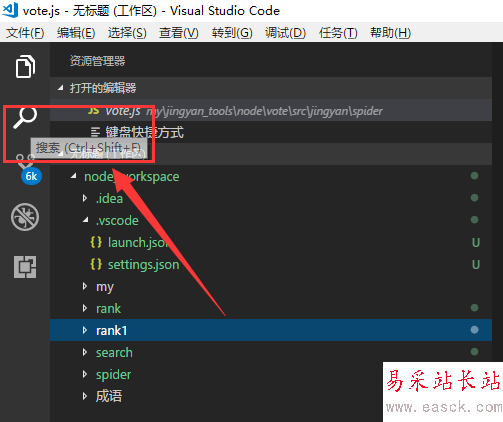Open 选择(S) menu
Image resolution: width=503 pixels, height=422 pixels.
pyautogui.click(x=127, y=33)
